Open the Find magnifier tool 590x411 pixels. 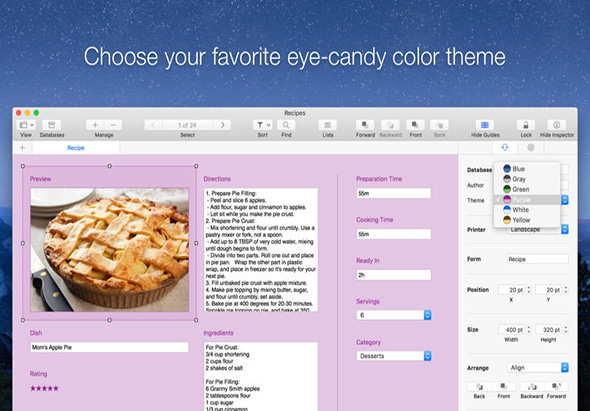pos(286,125)
